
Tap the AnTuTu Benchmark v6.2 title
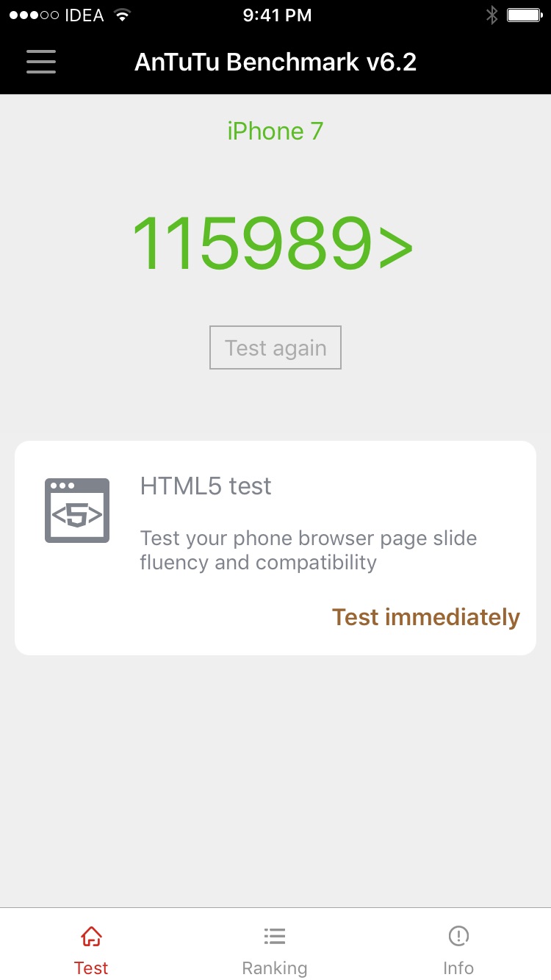click(275, 62)
